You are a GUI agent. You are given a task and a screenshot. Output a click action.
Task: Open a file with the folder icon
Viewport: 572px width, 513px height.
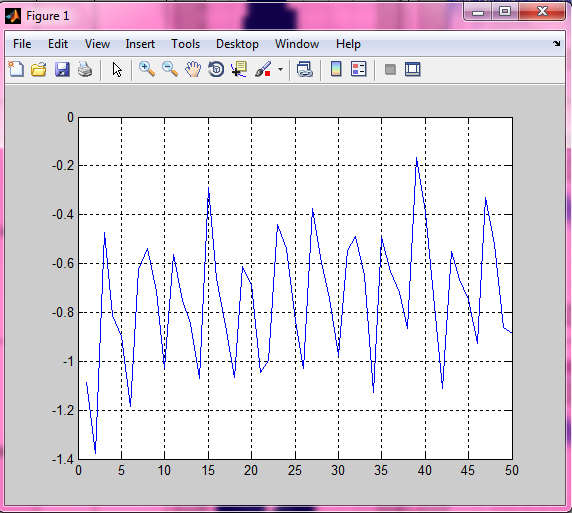click(x=39, y=69)
